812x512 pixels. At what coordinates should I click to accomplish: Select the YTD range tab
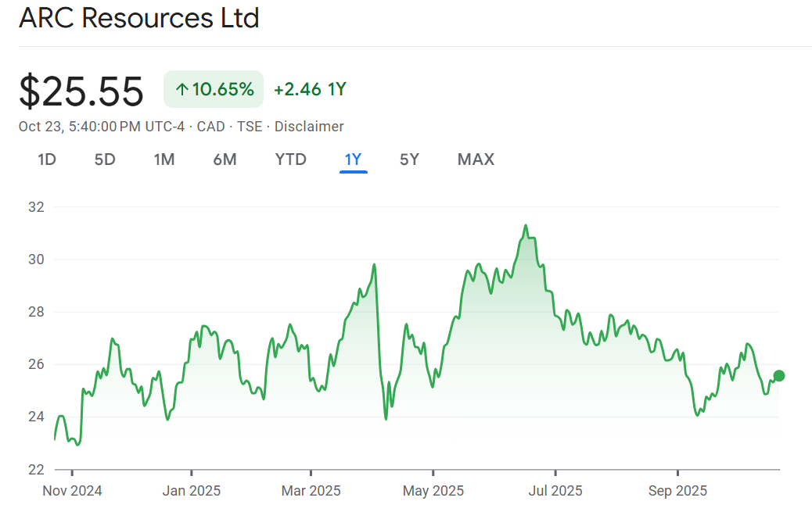click(290, 159)
